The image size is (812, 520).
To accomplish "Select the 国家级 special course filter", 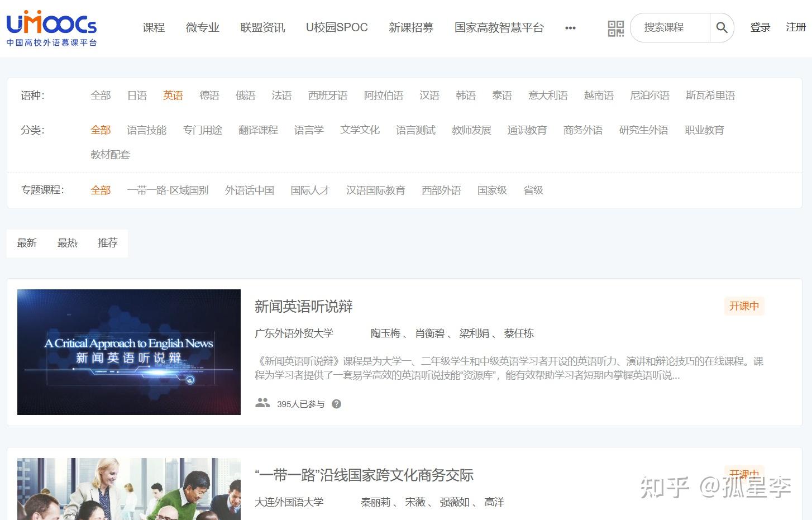I will (x=492, y=190).
